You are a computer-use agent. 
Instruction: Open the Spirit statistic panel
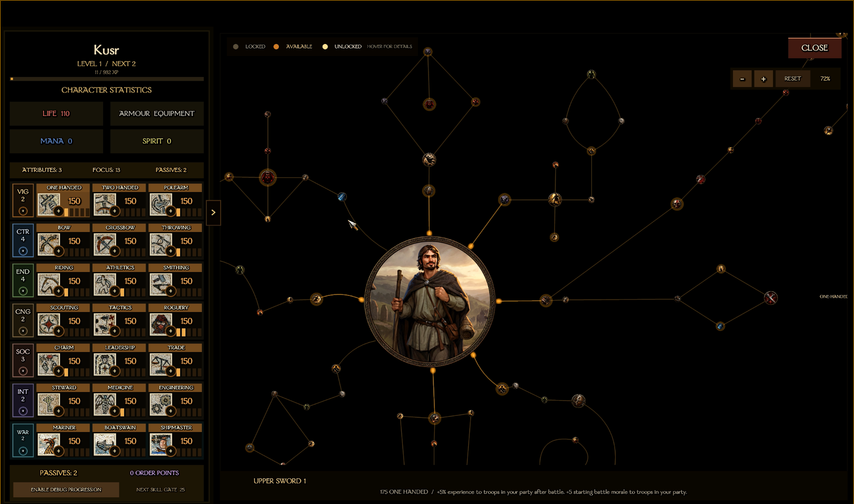[x=157, y=141]
